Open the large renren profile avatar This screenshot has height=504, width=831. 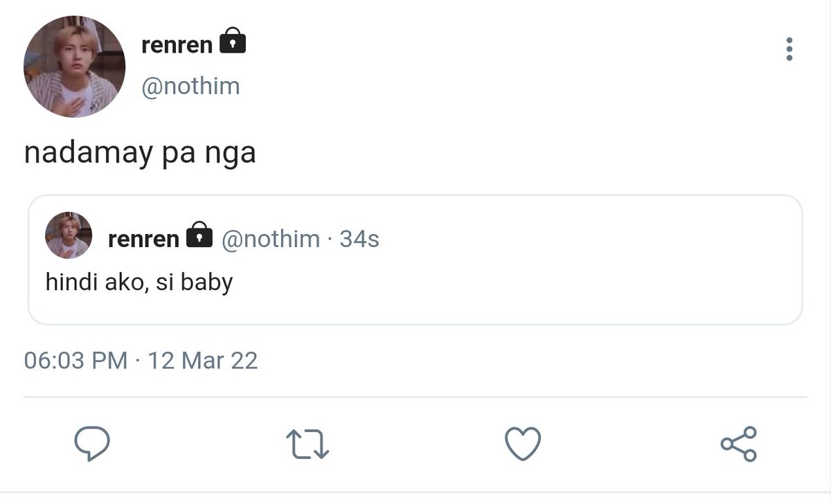74,66
